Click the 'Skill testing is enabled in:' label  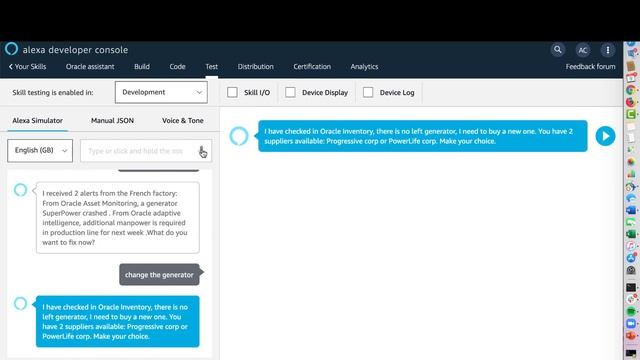pyautogui.click(x=53, y=93)
